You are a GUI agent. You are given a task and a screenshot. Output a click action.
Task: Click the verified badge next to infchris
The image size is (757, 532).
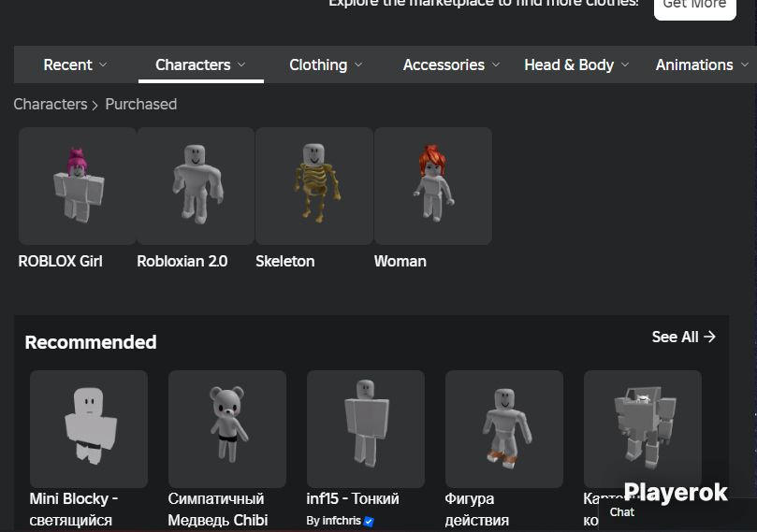click(369, 522)
